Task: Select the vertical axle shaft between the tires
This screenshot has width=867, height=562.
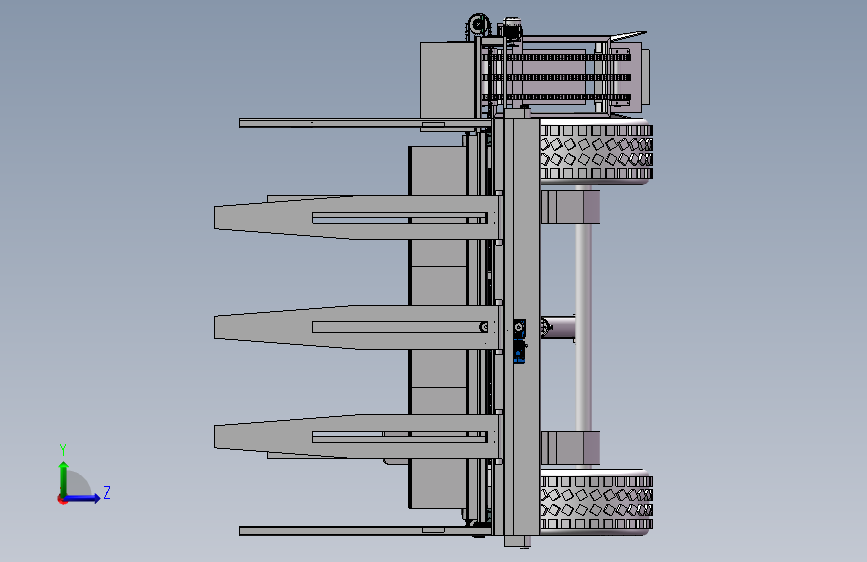Action: 583,326
